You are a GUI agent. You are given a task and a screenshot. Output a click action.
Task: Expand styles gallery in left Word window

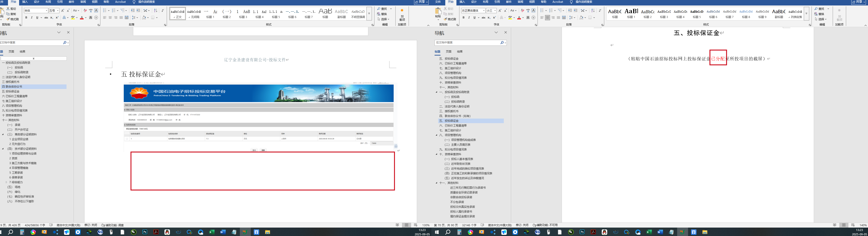[369, 13]
